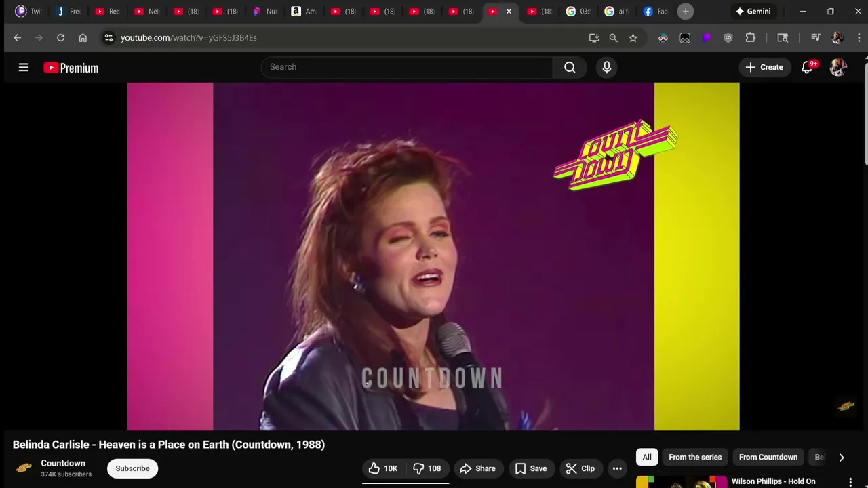
Task: Save video to a playlist
Action: tap(530, 468)
